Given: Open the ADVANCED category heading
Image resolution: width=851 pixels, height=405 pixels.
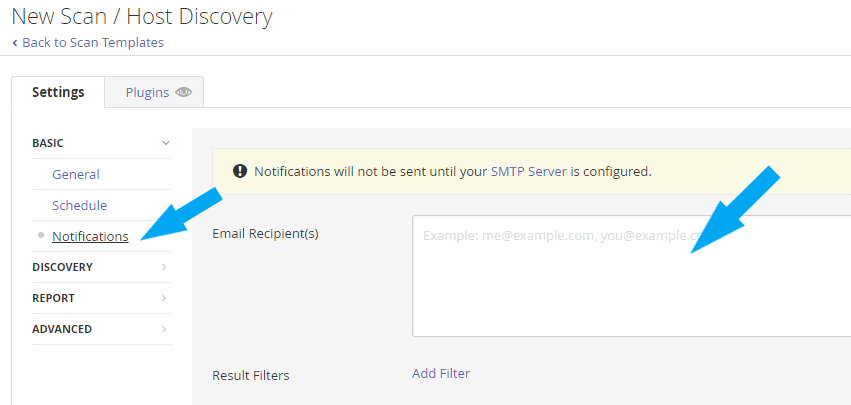Looking at the screenshot, I should (62, 329).
